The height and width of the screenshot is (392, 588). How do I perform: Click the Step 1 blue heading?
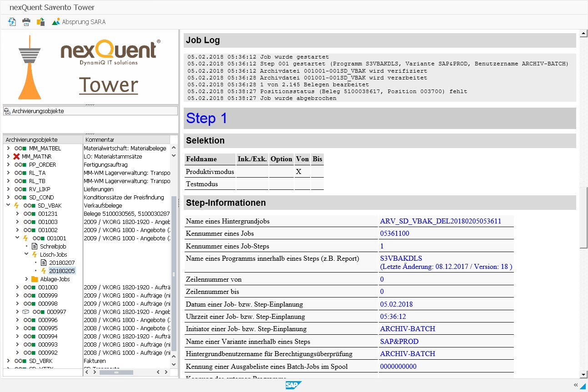(206, 118)
